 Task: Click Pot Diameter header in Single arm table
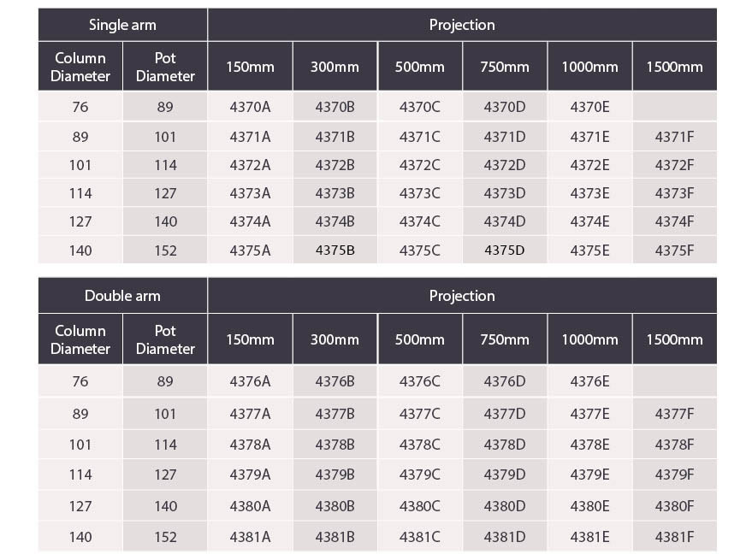(x=165, y=67)
